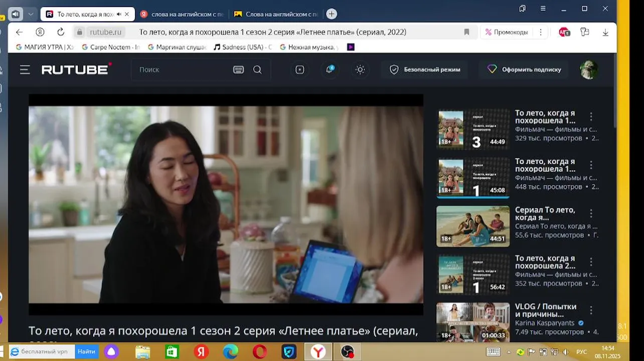Open the VLOG thumbnail 01:00:33
This screenshot has width=644, height=361.
473,322
